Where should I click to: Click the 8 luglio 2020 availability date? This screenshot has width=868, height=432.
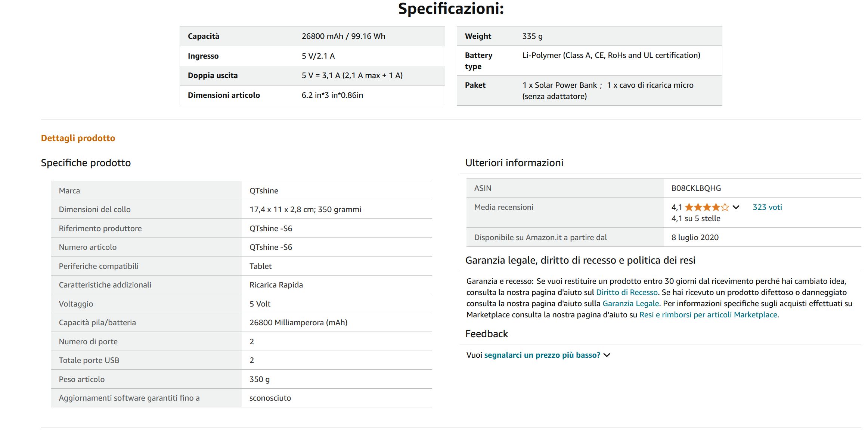point(695,237)
